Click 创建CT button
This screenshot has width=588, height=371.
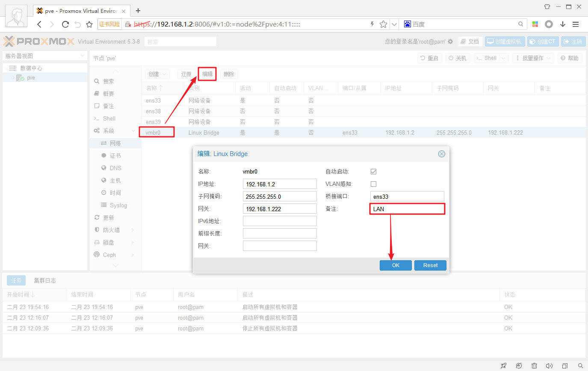pyautogui.click(x=543, y=41)
